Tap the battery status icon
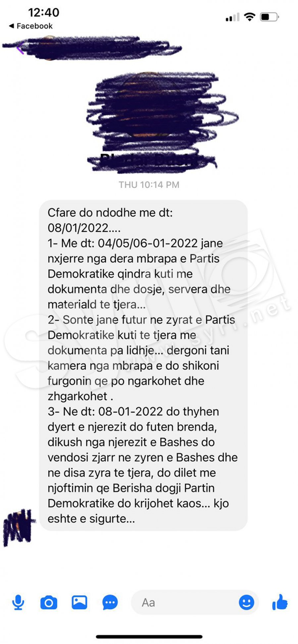This screenshot has width=298, height=644. coord(270,17)
